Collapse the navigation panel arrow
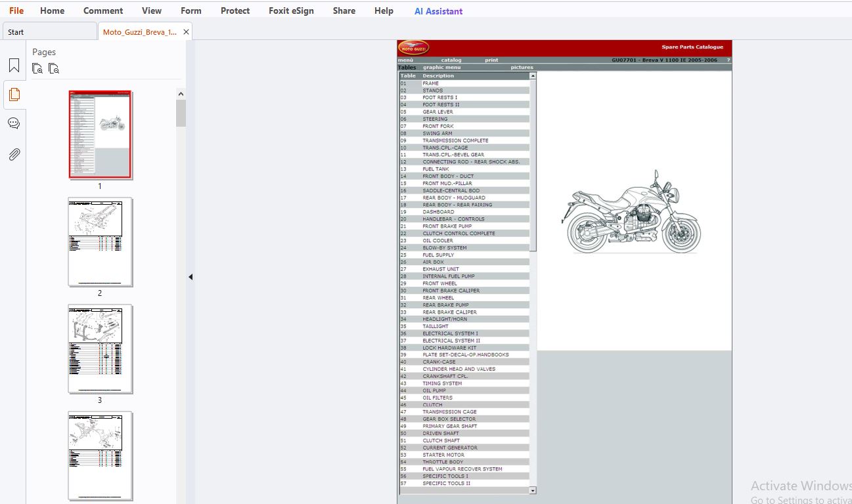 click(x=191, y=277)
